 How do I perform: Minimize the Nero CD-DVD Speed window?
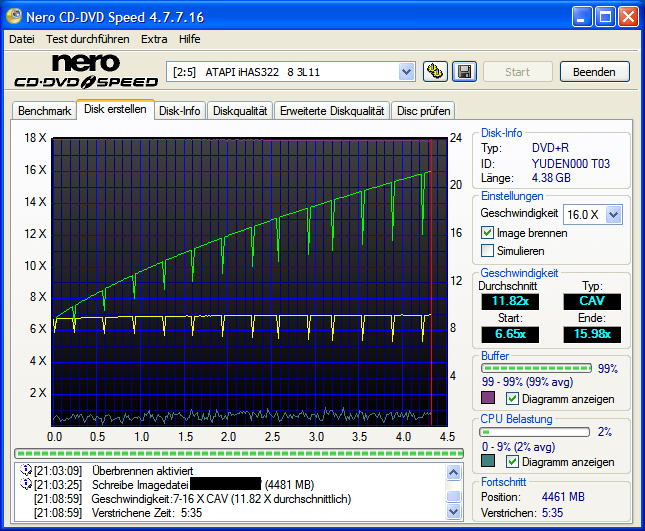point(583,17)
